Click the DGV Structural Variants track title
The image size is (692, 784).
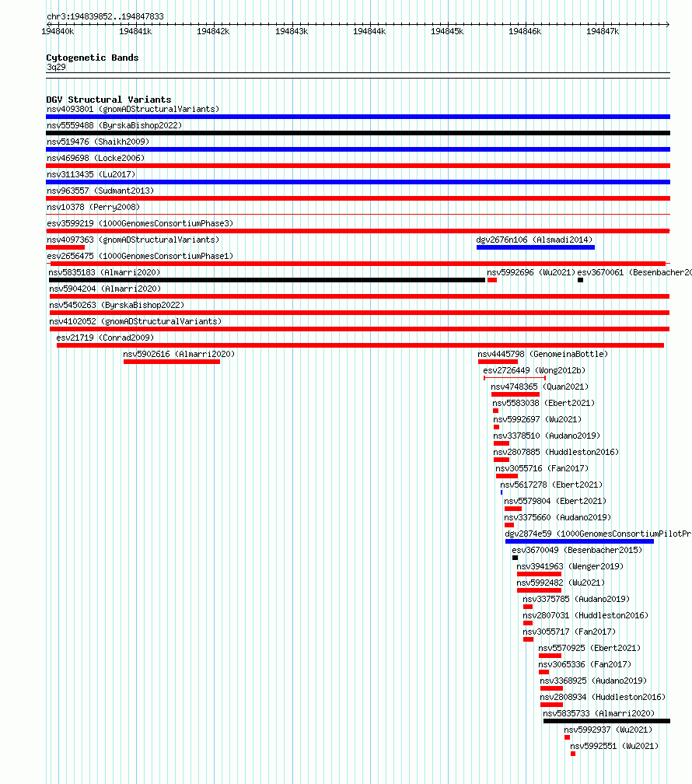point(109,100)
